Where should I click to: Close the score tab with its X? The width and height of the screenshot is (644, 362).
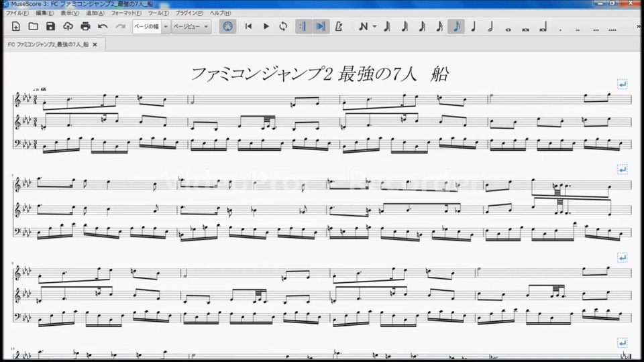point(95,44)
